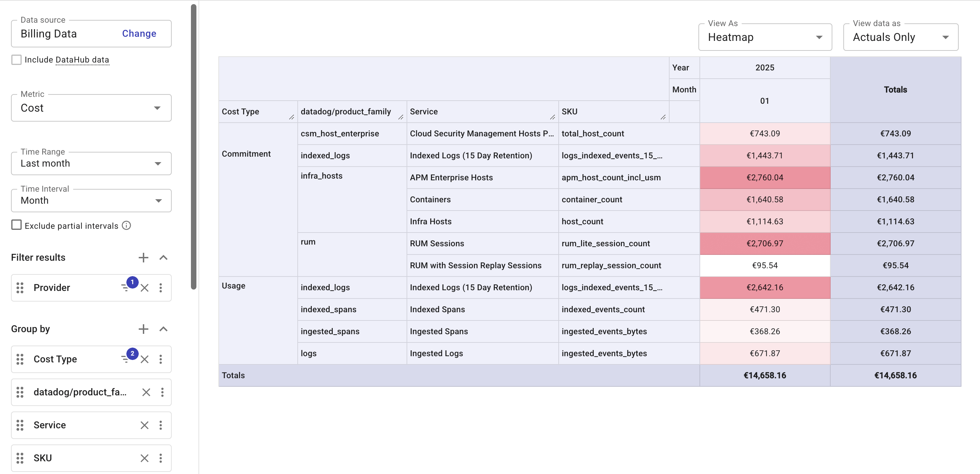The height and width of the screenshot is (474, 980).
Task: Add a new filter using the plus icon
Action: [x=143, y=258]
